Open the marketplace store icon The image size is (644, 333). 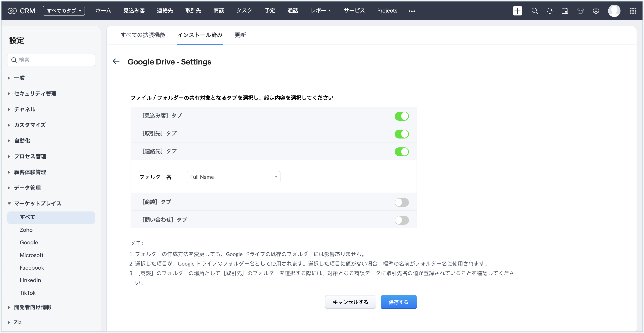pyautogui.click(x=580, y=11)
